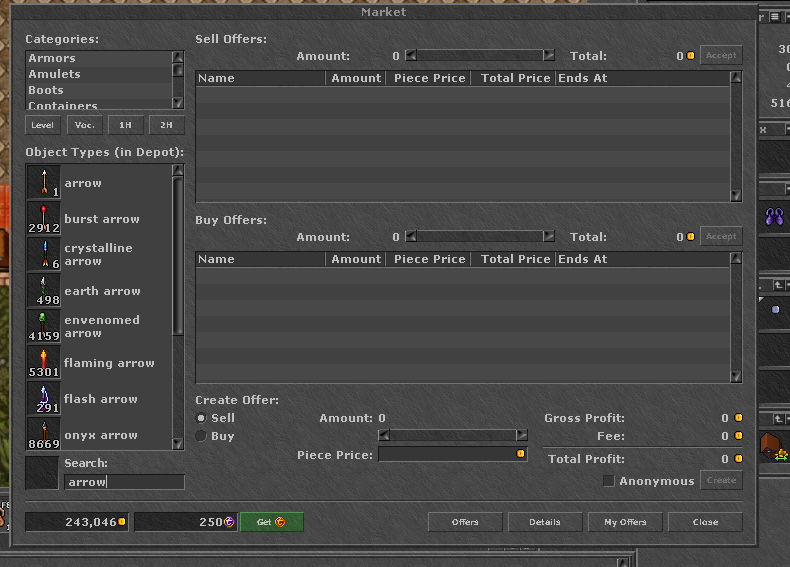Click Buy Offers table scroll up arrow
The image size is (790, 567).
click(x=736, y=258)
